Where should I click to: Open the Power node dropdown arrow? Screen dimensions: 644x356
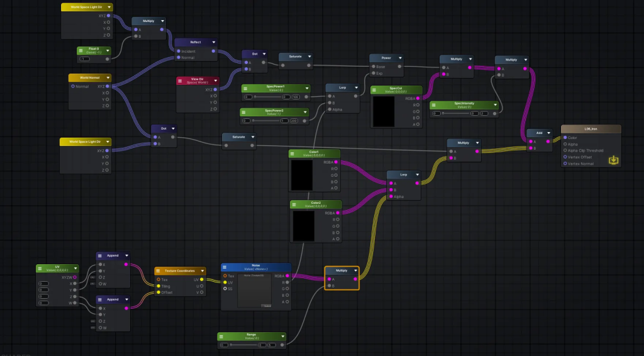point(399,57)
